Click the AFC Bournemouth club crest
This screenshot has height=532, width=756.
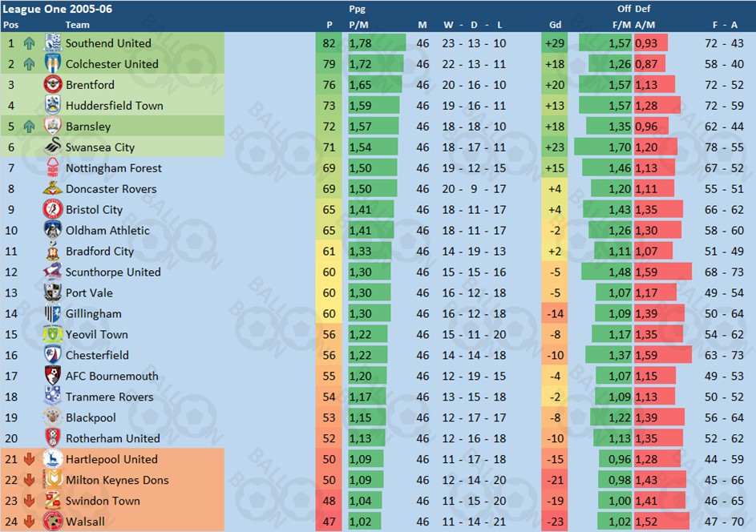tap(53, 377)
